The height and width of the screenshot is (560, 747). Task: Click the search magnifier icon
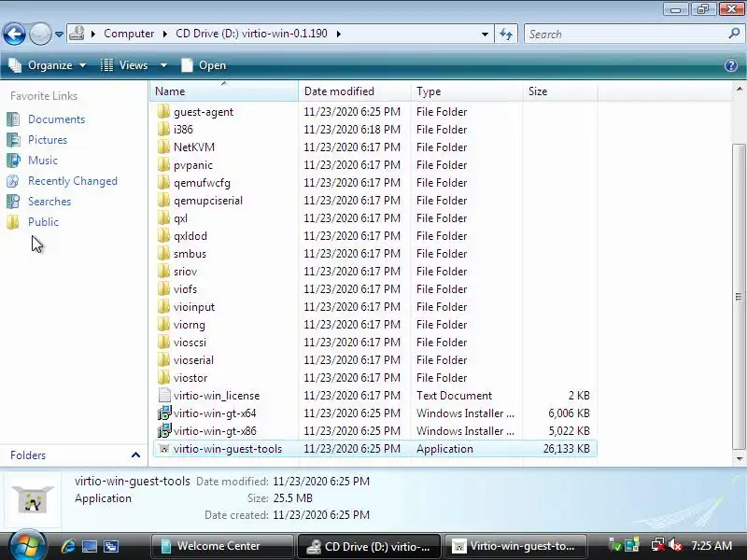pyautogui.click(x=734, y=34)
